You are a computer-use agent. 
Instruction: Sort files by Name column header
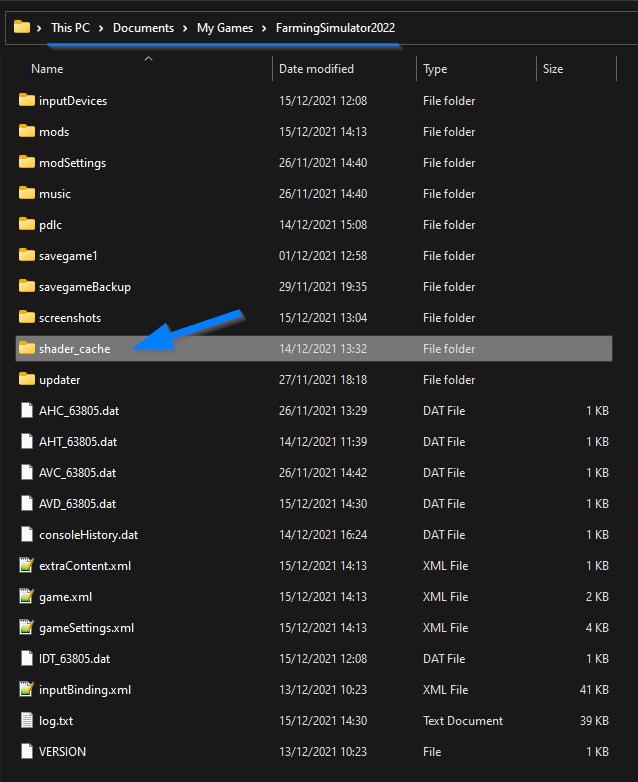(47, 69)
